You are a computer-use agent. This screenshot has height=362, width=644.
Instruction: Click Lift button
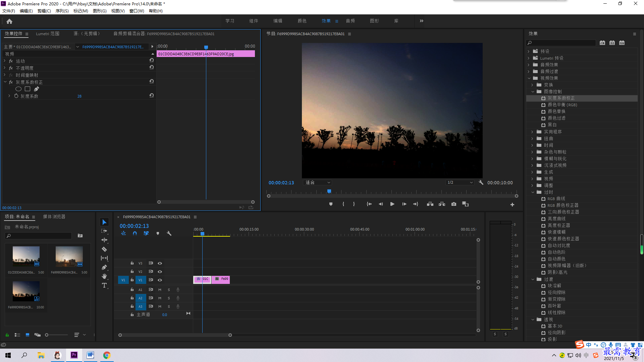(x=430, y=204)
